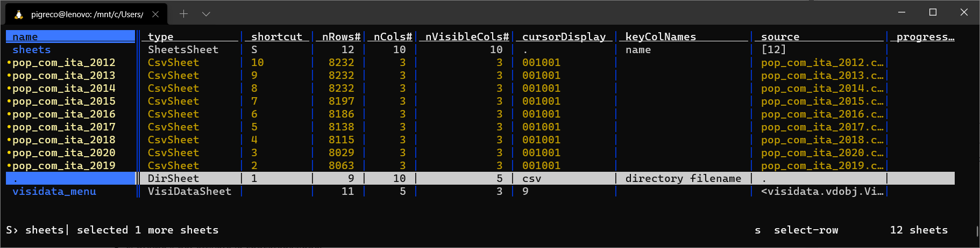Minimize the terminal window
The width and height of the screenshot is (980, 248).
pos(902,12)
